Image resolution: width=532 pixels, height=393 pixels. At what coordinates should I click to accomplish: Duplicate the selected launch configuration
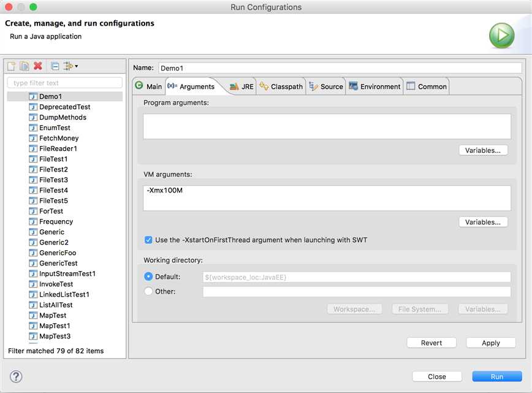[x=25, y=66]
